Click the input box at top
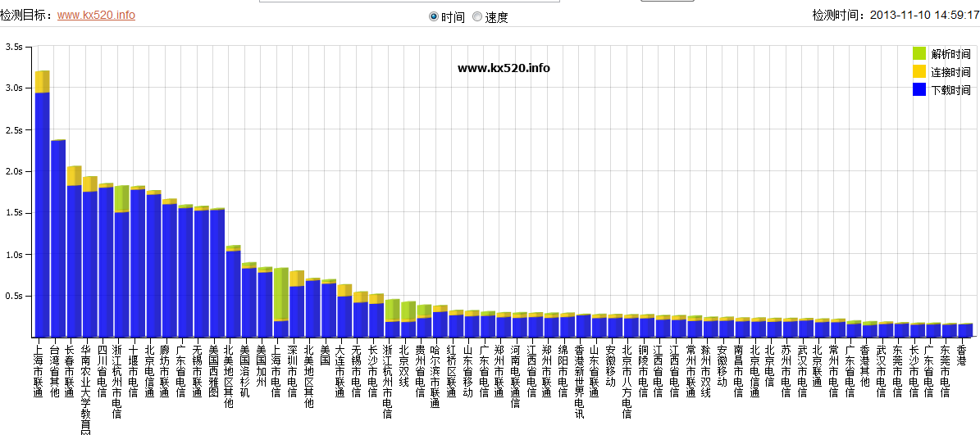Image resolution: width=980 pixels, height=435 pixels. (410, 2)
